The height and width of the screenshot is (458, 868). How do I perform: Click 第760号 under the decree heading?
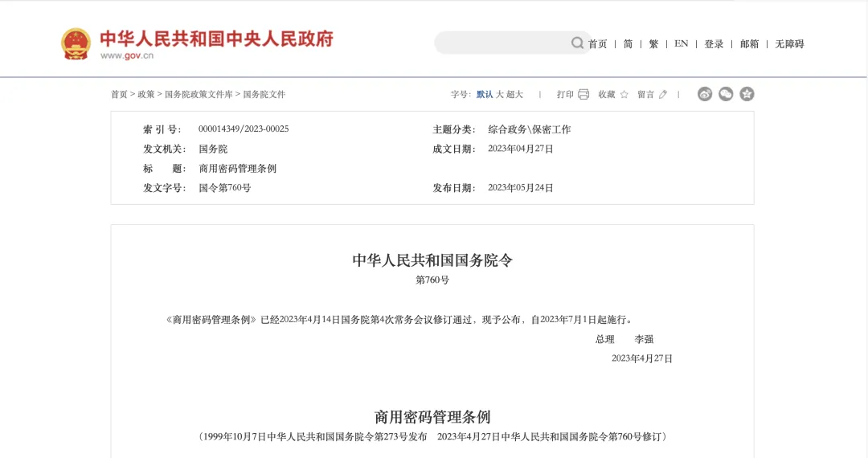(432, 280)
